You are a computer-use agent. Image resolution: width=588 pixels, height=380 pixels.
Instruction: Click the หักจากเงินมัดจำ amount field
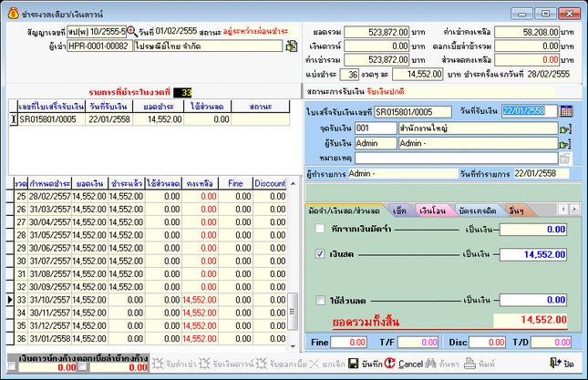click(533, 230)
